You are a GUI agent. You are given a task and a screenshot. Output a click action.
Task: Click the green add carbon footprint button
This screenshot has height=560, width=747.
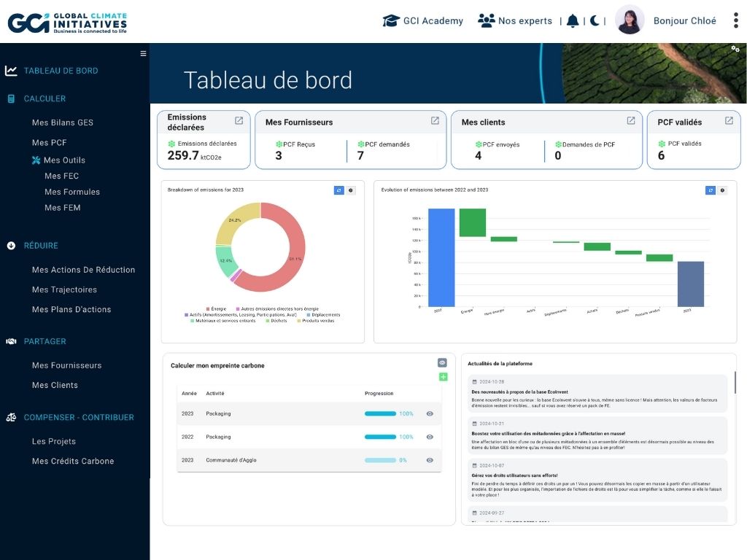coord(443,377)
